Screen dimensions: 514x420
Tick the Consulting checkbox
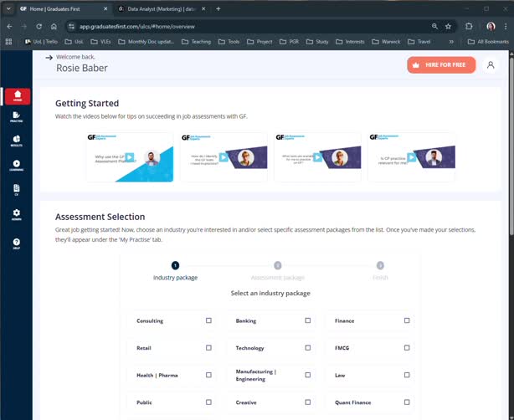(208, 320)
